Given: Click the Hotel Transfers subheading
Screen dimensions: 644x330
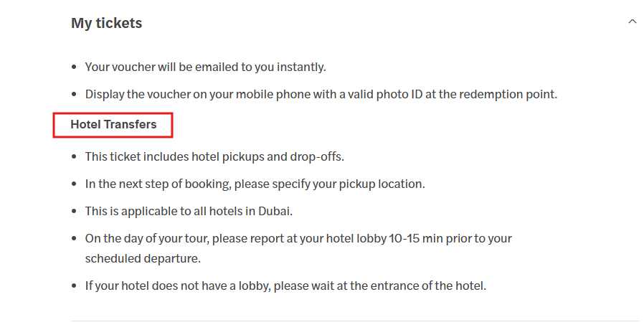Looking at the screenshot, I should pyautogui.click(x=113, y=125).
